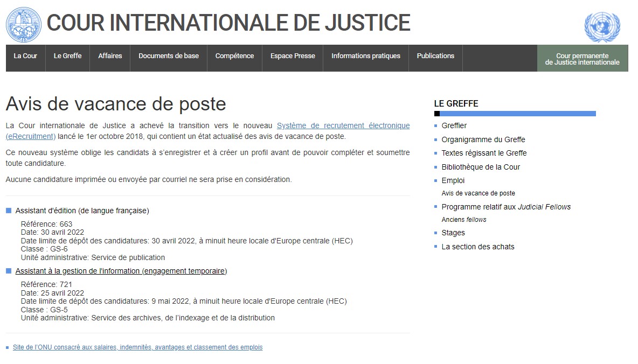Open Organigramme du Greffe in sidebar

[483, 139]
